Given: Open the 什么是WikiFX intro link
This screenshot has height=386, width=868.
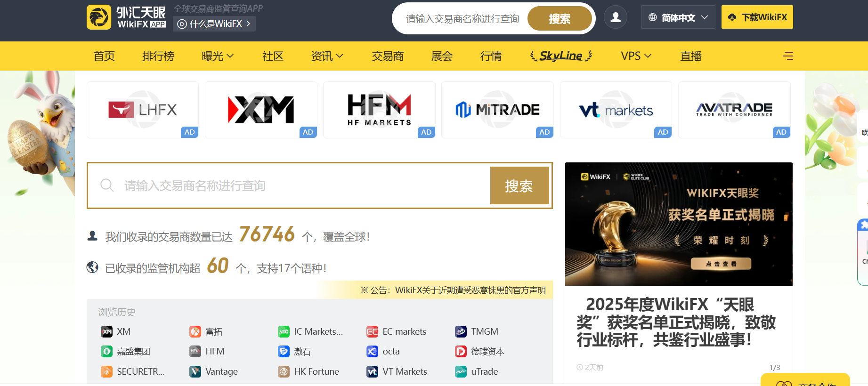Looking at the screenshot, I should point(214,24).
